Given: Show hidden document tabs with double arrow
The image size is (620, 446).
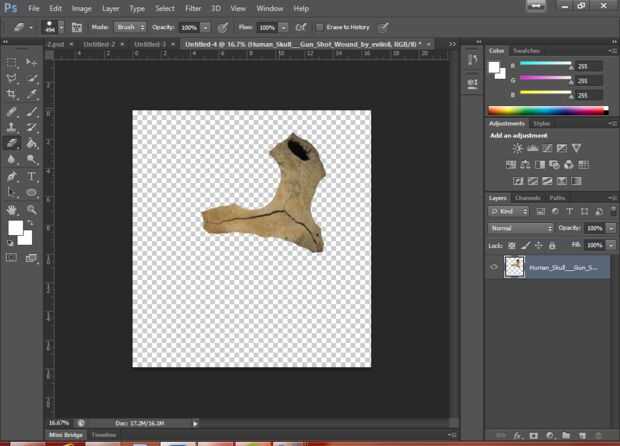Looking at the screenshot, I should pos(452,44).
